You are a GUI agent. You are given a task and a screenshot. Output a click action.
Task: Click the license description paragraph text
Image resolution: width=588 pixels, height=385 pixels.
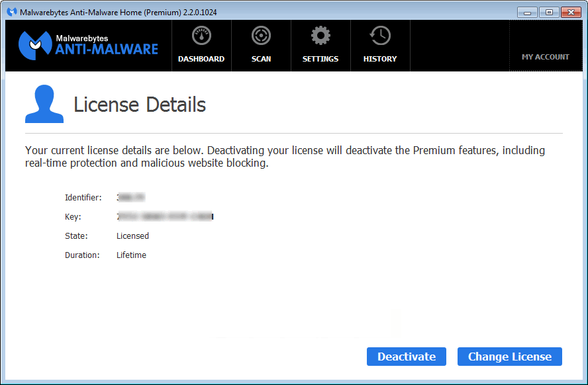[x=285, y=157]
